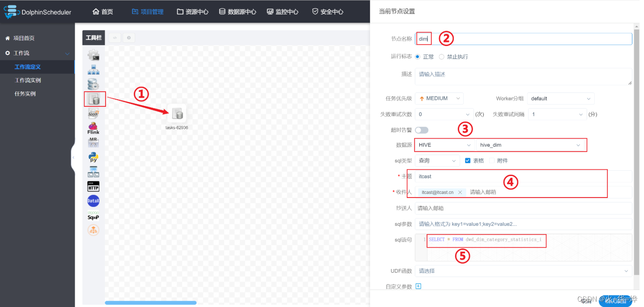Open the Worker分组 default dropdown
Viewport: 644px width, 307px height.
click(x=561, y=98)
